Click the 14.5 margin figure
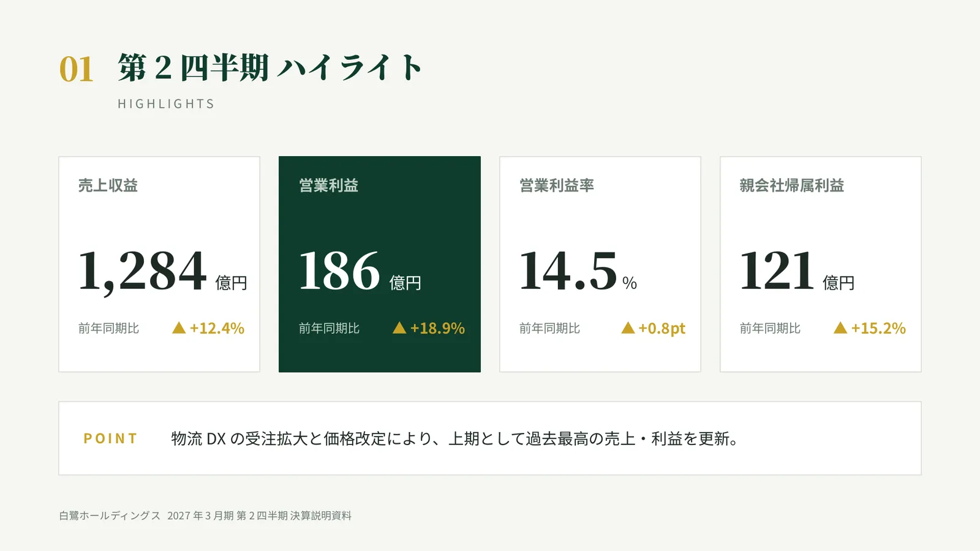Viewport: 980px width, 551px height. tap(568, 271)
